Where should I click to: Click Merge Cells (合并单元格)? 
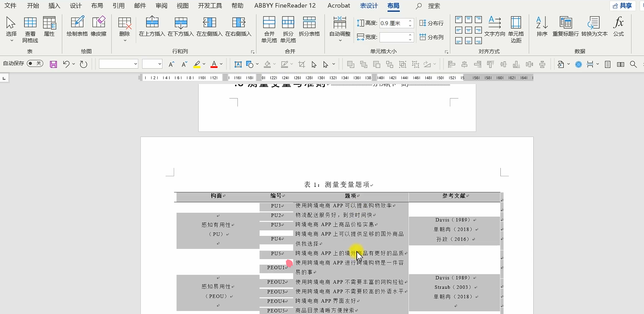[269, 29]
